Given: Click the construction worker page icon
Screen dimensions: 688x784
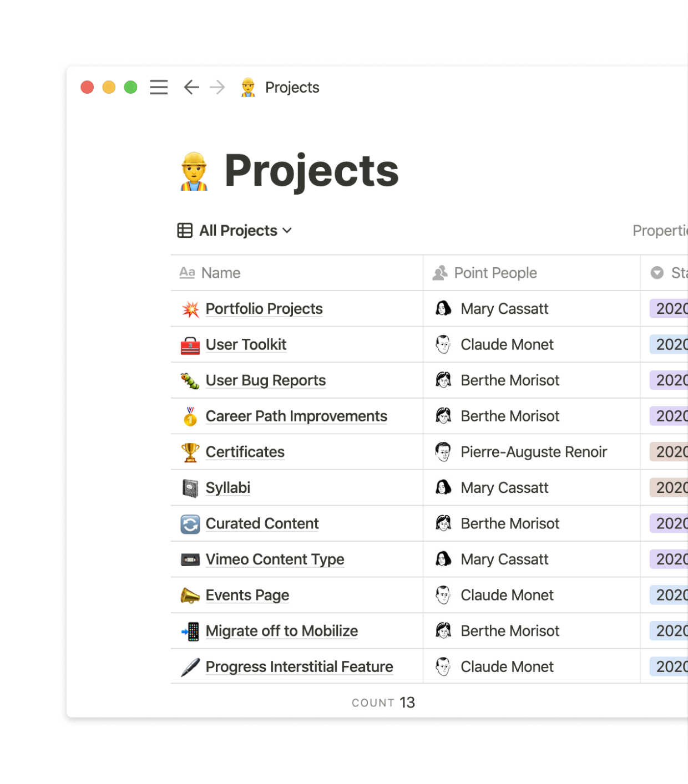Looking at the screenshot, I should click(249, 87).
